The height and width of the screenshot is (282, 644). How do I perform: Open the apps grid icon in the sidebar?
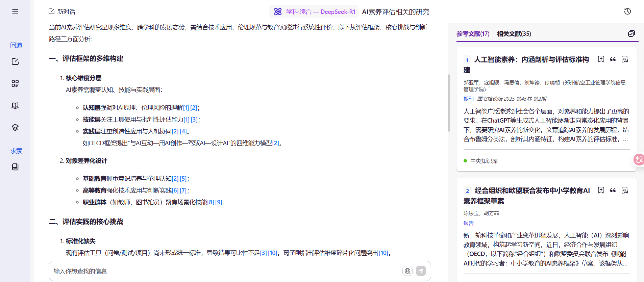(15, 83)
